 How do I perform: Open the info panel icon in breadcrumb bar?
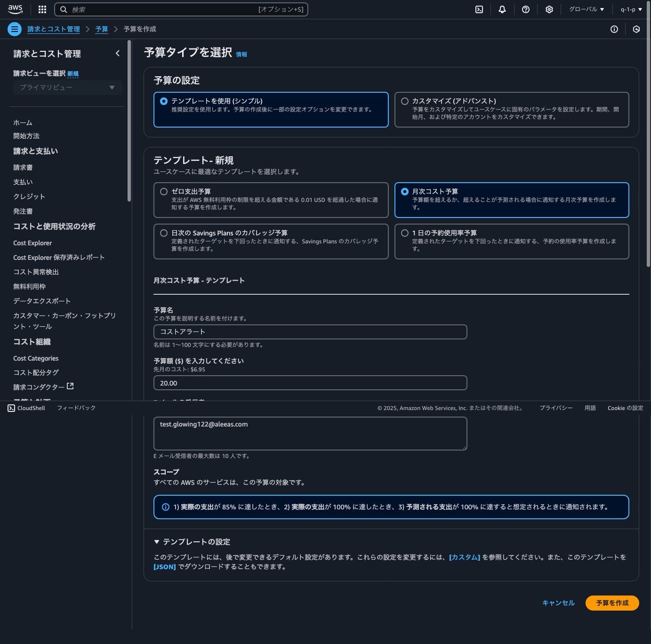click(x=614, y=29)
